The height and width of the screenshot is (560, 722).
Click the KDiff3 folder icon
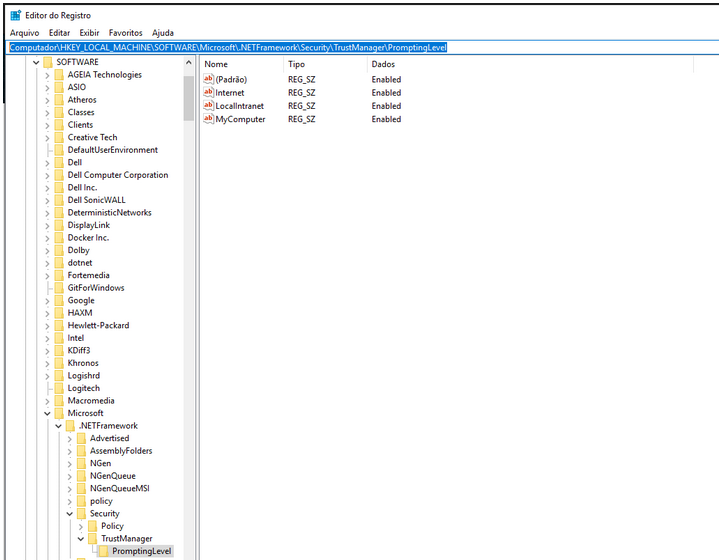click(59, 350)
